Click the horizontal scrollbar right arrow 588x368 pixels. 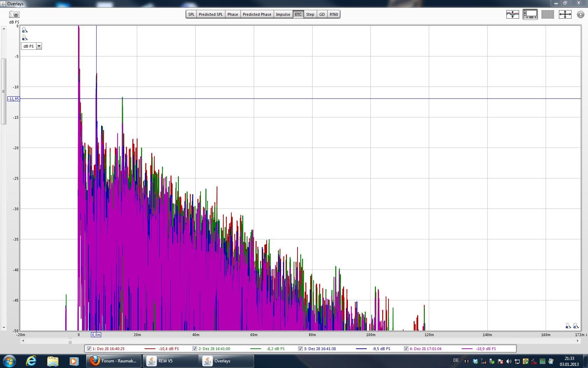click(x=578, y=341)
